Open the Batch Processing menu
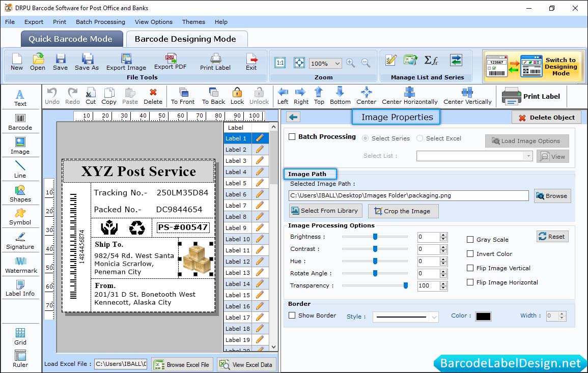The width and height of the screenshot is (588, 373). pyautogui.click(x=100, y=22)
